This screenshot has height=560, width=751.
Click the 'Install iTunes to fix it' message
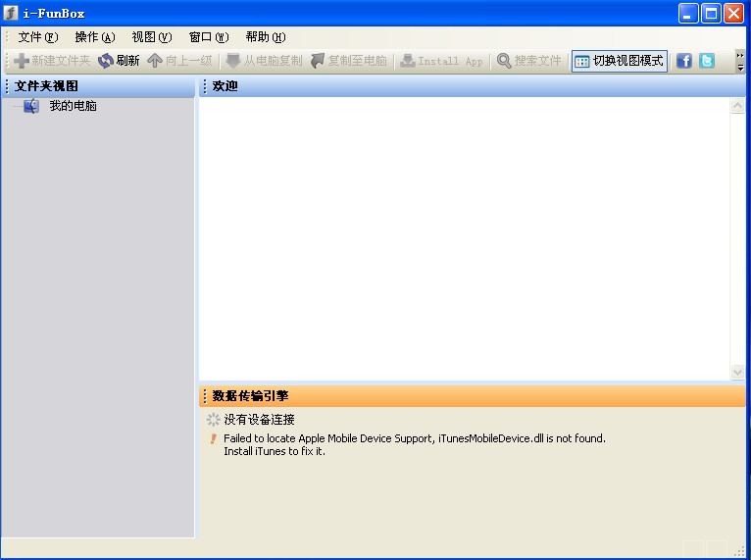[275, 451]
